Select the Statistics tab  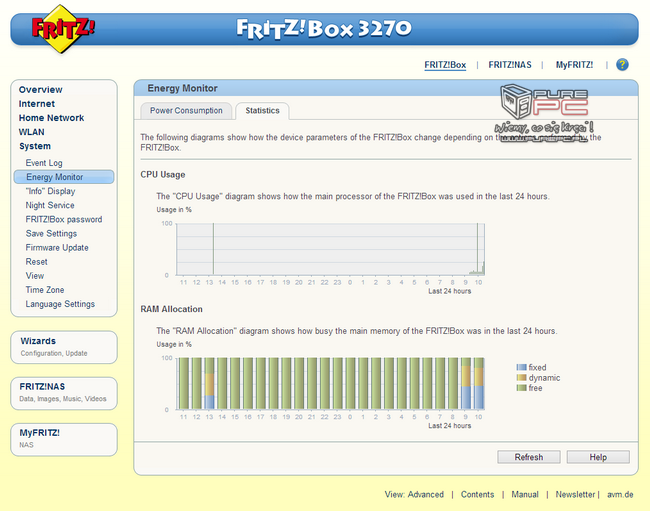click(262, 111)
